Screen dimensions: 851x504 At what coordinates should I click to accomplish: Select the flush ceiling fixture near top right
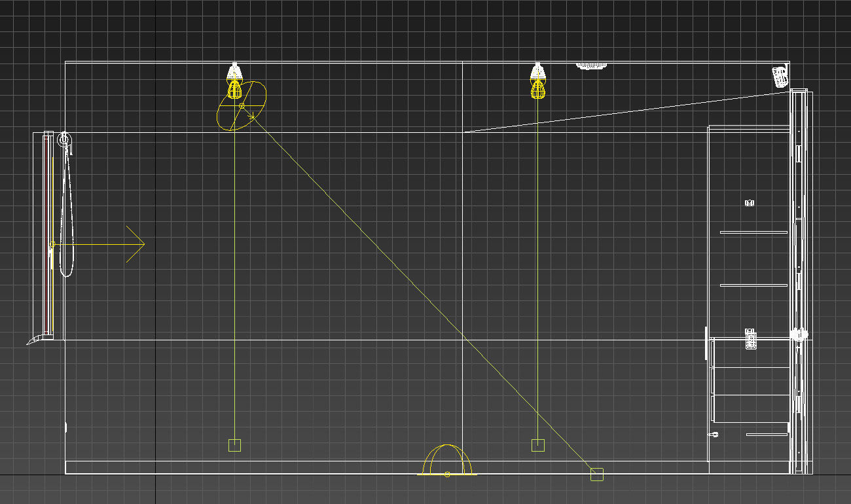[x=591, y=65]
